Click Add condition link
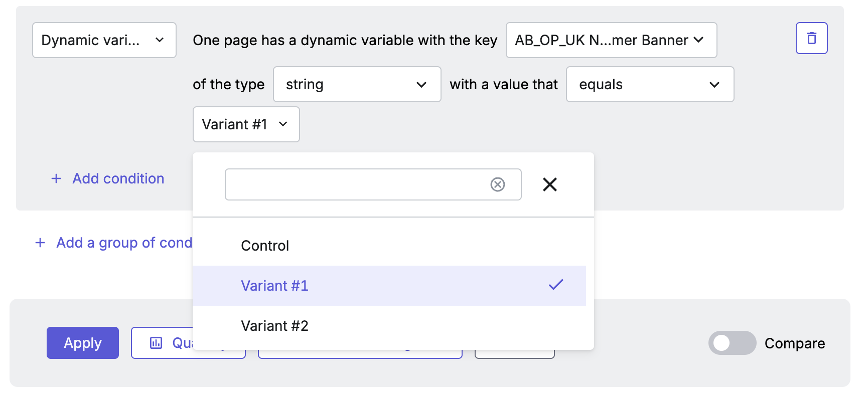868x404 pixels. pos(118,178)
